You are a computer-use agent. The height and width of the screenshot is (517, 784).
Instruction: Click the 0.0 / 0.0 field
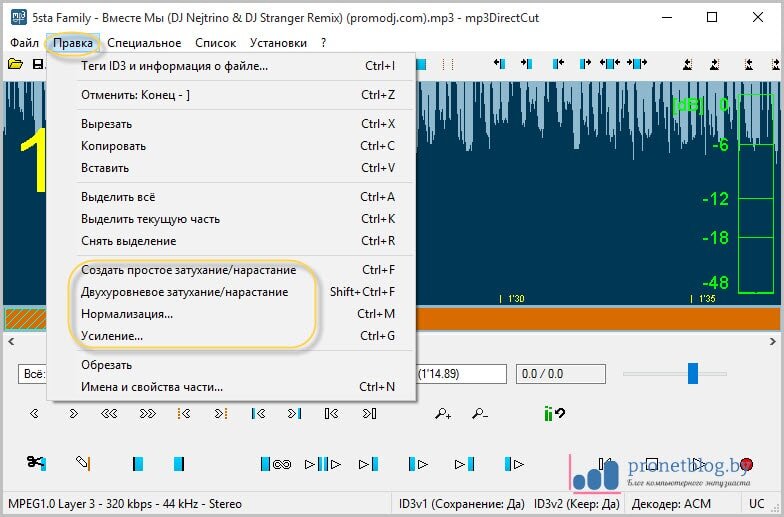click(x=561, y=374)
